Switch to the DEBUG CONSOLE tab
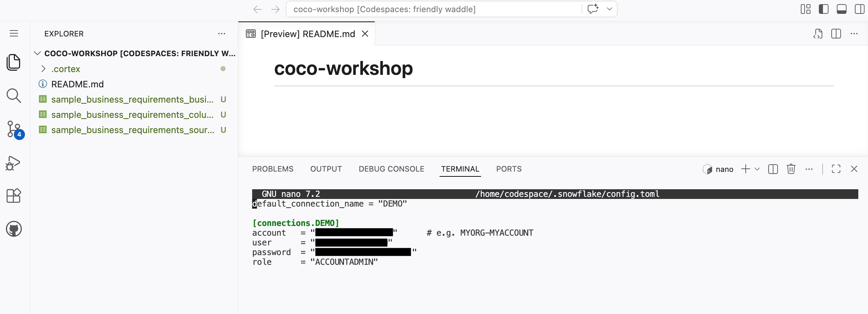The height and width of the screenshot is (314, 868). (391, 169)
